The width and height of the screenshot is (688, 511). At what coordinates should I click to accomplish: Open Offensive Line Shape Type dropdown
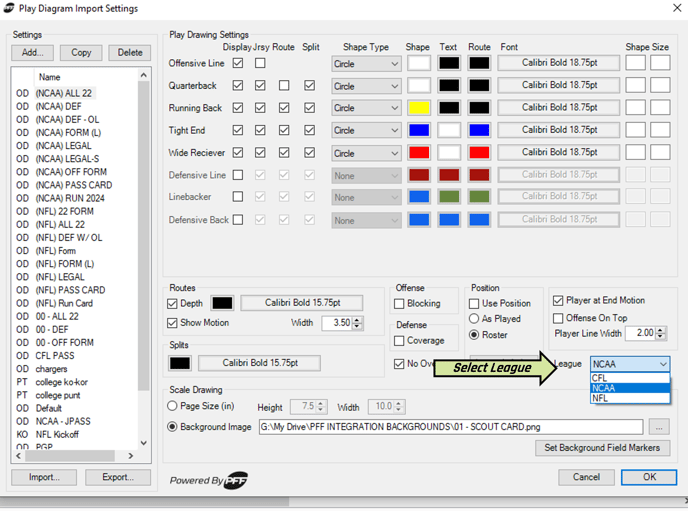click(x=366, y=64)
